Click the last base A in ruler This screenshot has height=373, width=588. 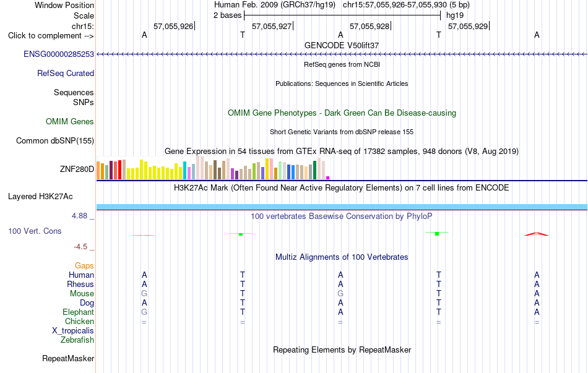537,35
